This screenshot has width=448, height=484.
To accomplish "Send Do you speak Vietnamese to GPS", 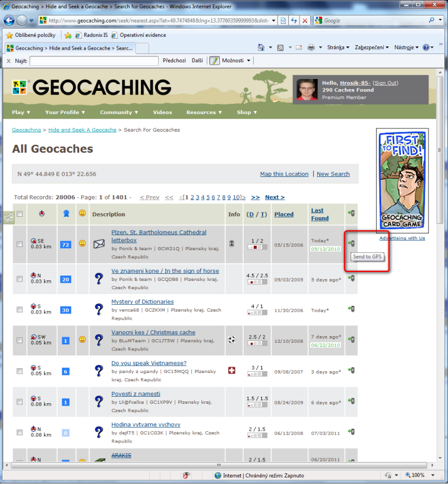I will click(351, 370).
